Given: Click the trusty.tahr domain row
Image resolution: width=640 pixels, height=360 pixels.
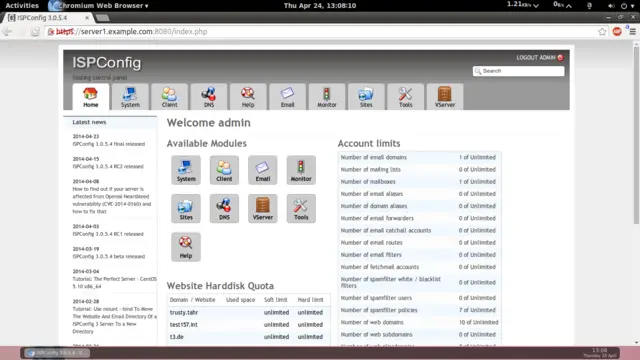Looking at the screenshot, I should pos(248,312).
